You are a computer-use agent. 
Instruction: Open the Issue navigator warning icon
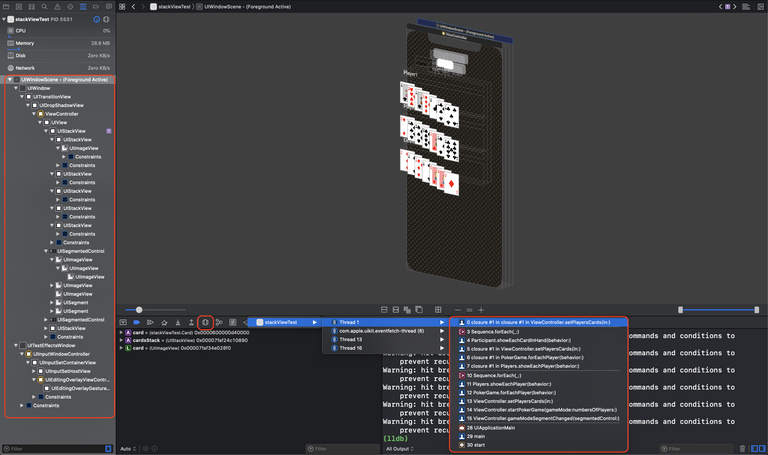point(57,7)
